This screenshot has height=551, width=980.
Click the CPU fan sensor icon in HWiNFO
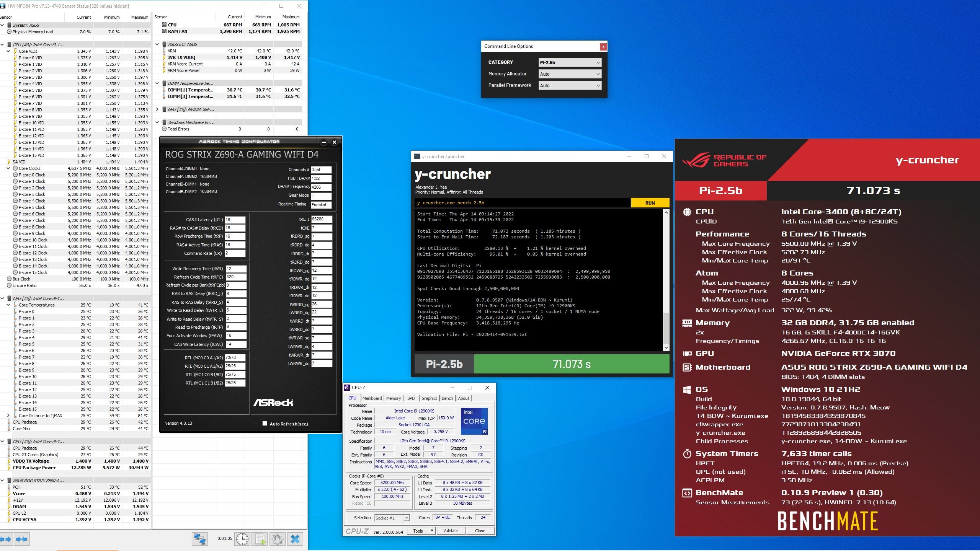point(164,25)
